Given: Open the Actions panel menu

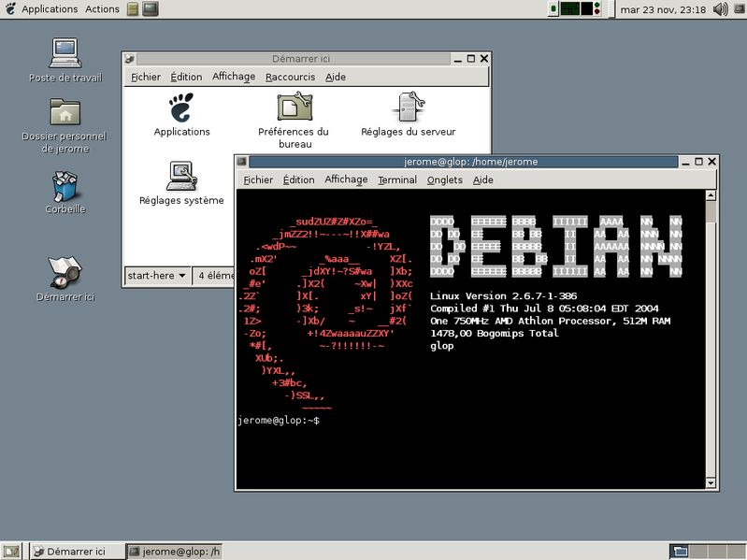Looking at the screenshot, I should [x=103, y=9].
